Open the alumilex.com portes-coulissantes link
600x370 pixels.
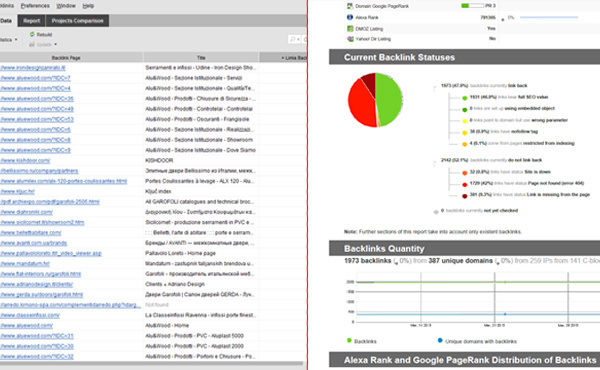[x=64, y=181]
